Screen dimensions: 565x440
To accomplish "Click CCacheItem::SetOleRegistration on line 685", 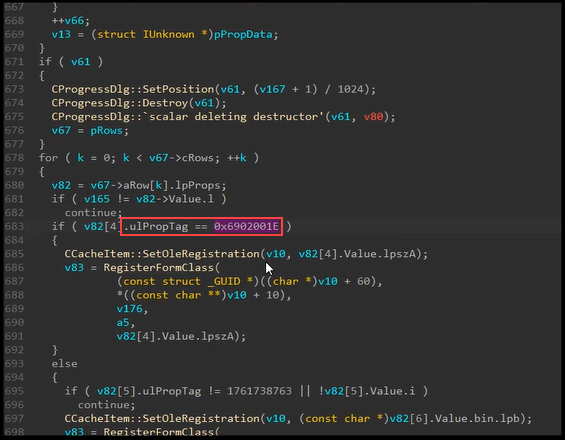I will [x=162, y=254].
